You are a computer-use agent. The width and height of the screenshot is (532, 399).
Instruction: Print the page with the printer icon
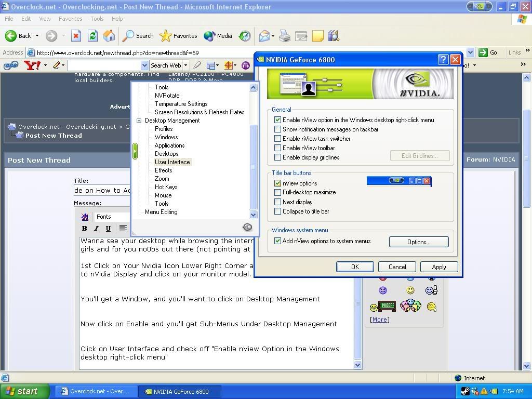(284, 36)
